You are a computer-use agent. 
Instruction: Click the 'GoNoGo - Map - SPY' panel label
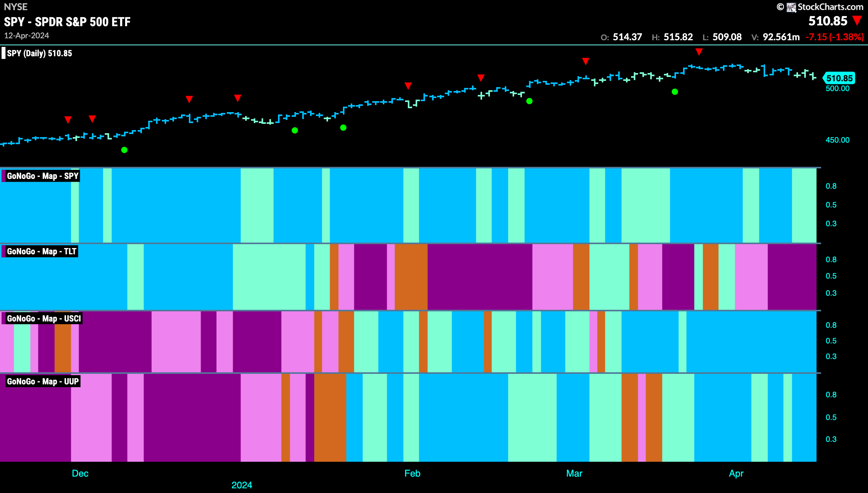(43, 176)
